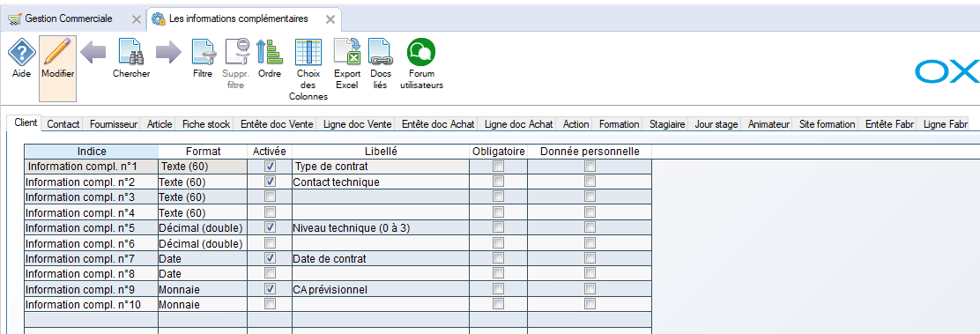Enable Activée for Information compl. n°4

[270, 212]
